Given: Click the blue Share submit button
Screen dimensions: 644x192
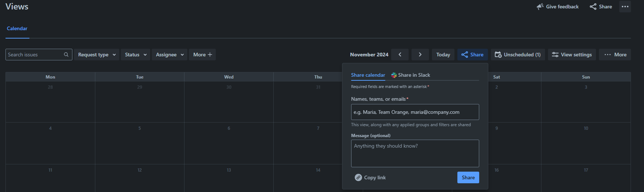Looking at the screenshot, I should click(x=468, y=177).
